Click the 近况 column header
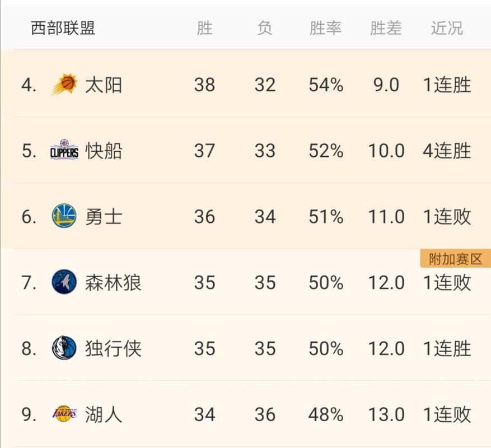This screenshot has height=448, width=491. [446, 28]
